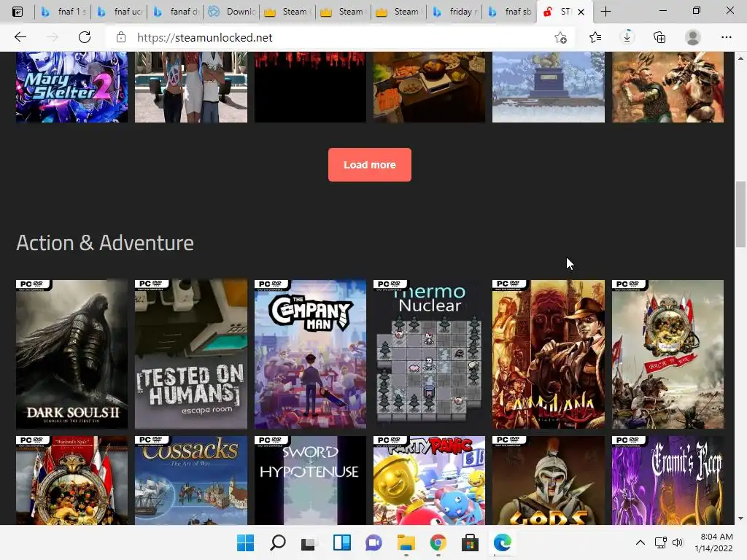The width and height of the screenshot is (747, 560).
Task: Open the Dark Souls II game cover
Action: click(72, 354)
